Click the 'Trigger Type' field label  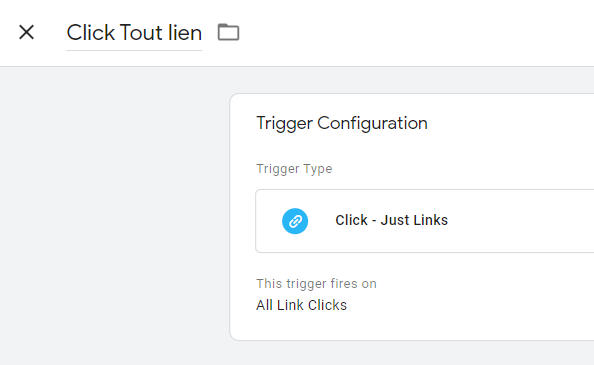pos(294,168)
